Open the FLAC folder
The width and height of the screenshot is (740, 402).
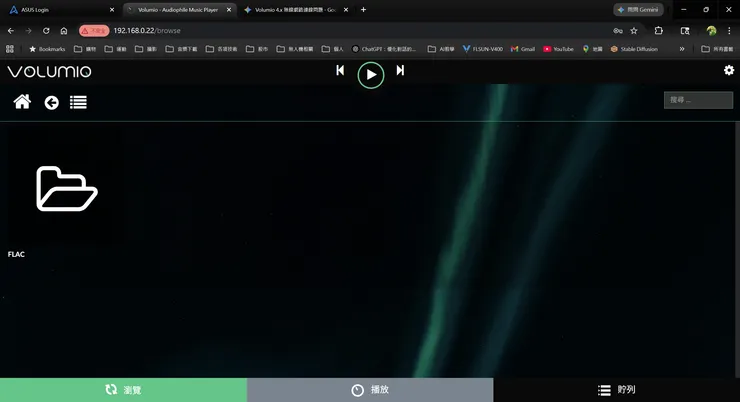(67, 189)
